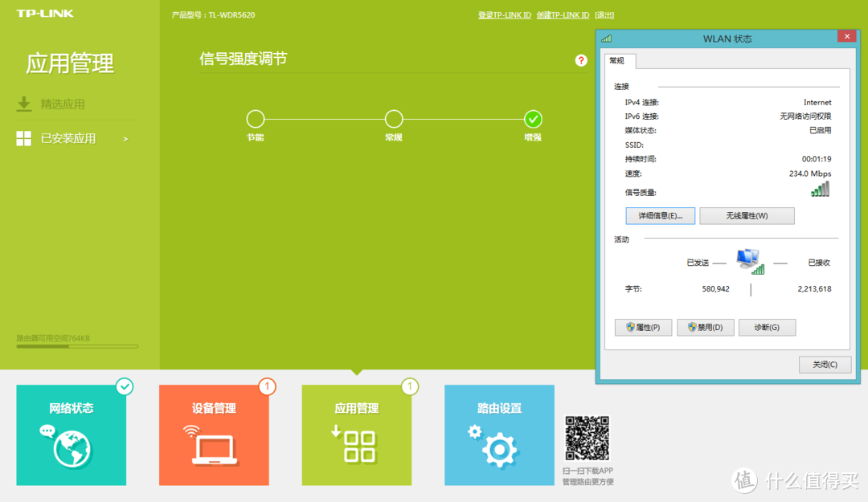The width and height of the screenshot is (868, 502).
Task: Switch to the 常规 tab
Action: pos(618,61)
